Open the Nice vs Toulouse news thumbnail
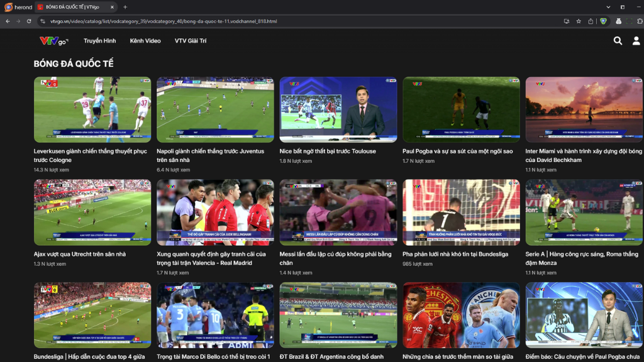Screen dimensions: 644x362 tap(338, 109)
